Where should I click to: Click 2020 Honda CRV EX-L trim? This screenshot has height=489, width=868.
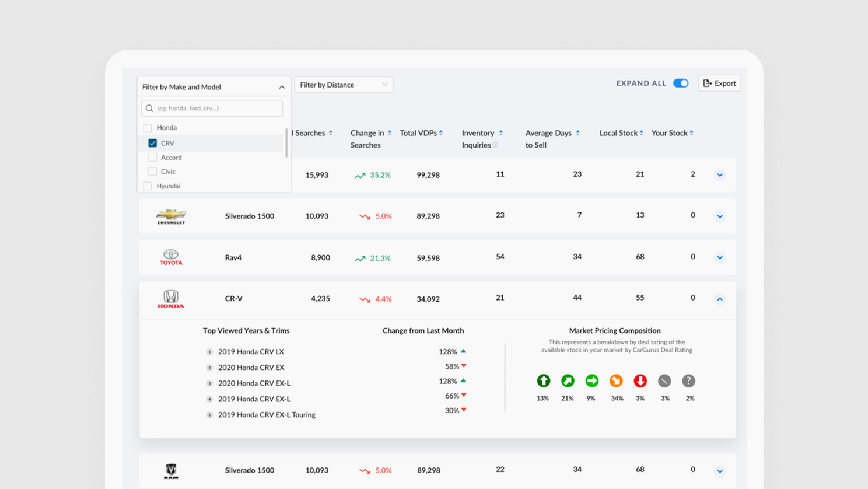tap(254, 383)
